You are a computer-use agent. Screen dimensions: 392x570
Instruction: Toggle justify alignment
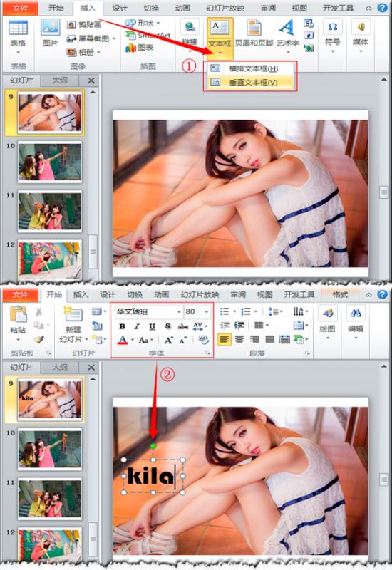tap(270, 339)
